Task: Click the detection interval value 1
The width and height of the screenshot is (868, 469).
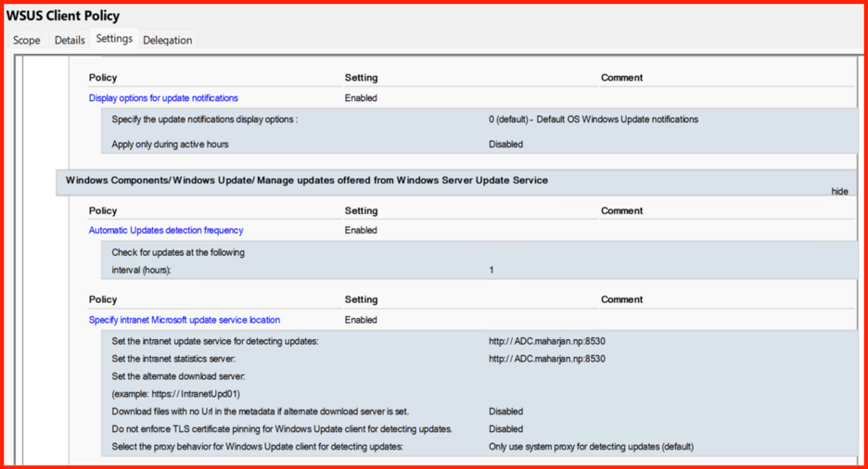Action: point(491,270)
